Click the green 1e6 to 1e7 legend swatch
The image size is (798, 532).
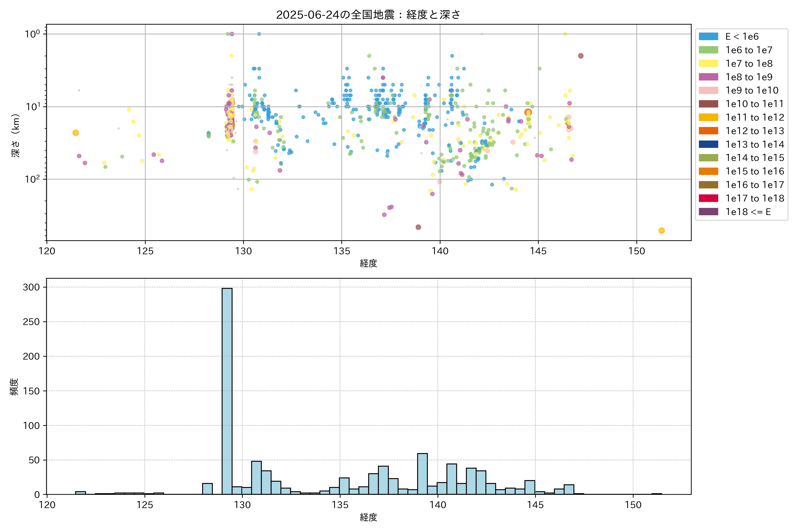pos(708,50)
